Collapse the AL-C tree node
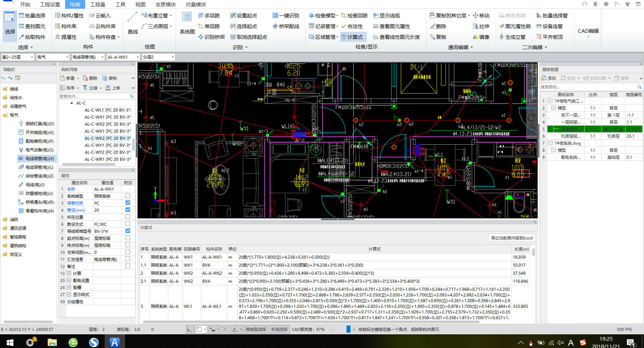The width and height of the screenshot is (644, 348). [x=71, y=103]
